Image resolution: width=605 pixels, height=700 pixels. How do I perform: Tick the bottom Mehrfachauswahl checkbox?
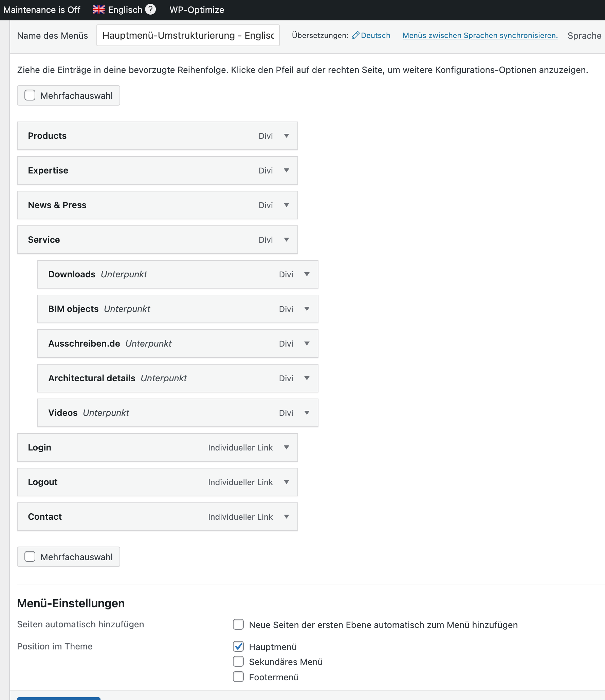(x=30, y=557)
